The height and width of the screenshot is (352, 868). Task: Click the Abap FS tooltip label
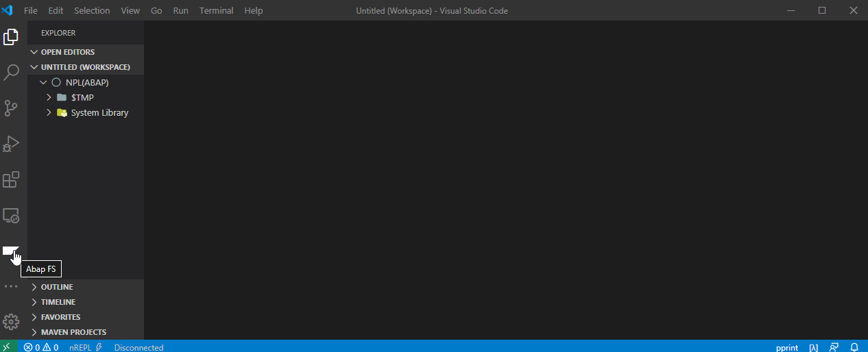pyautogui.click(x=41, y=269)
